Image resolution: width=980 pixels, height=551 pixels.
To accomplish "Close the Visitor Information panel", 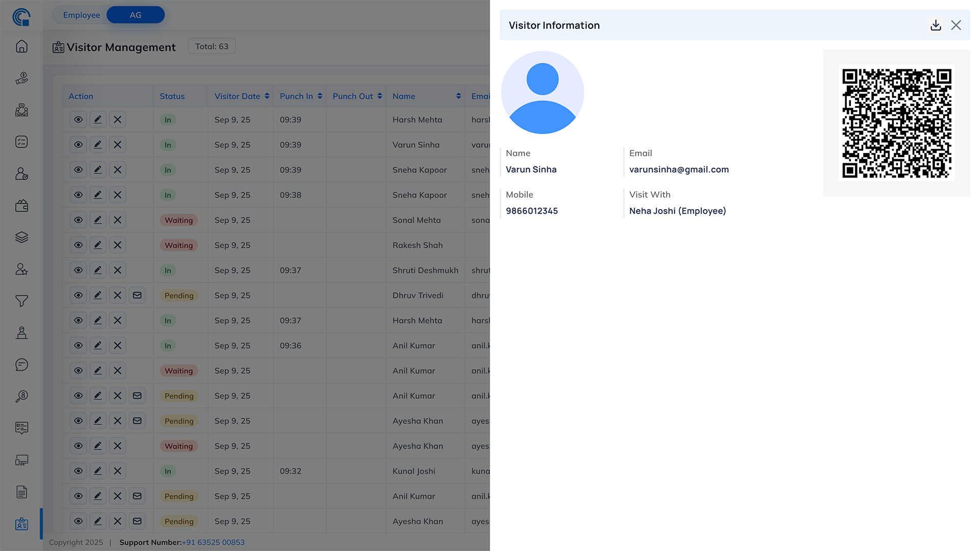I will (x=956, y=25).
